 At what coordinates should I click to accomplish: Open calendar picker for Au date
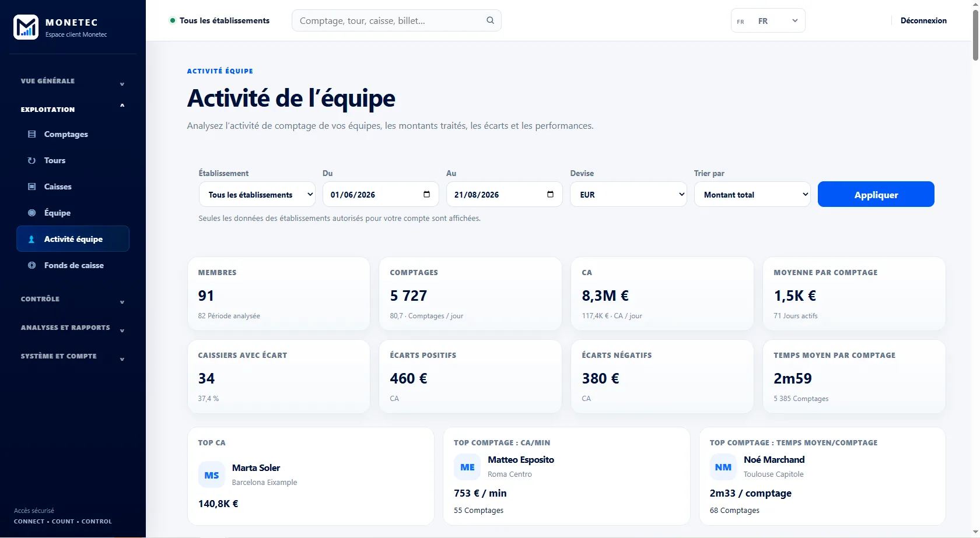click(550, 194)
